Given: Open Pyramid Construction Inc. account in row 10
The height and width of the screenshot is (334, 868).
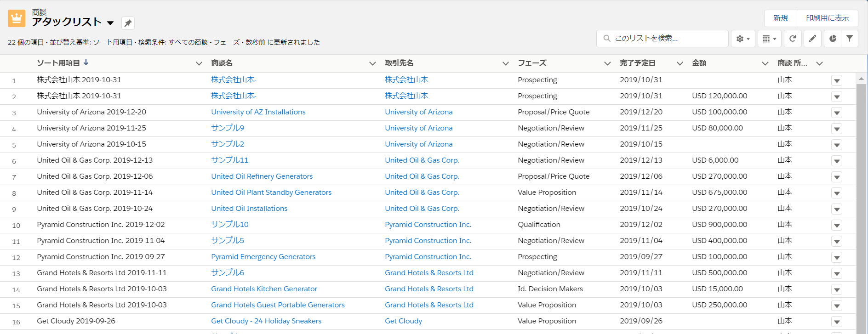Looking at the screenshot, I should pyautogui.click(x=428, y=224).
